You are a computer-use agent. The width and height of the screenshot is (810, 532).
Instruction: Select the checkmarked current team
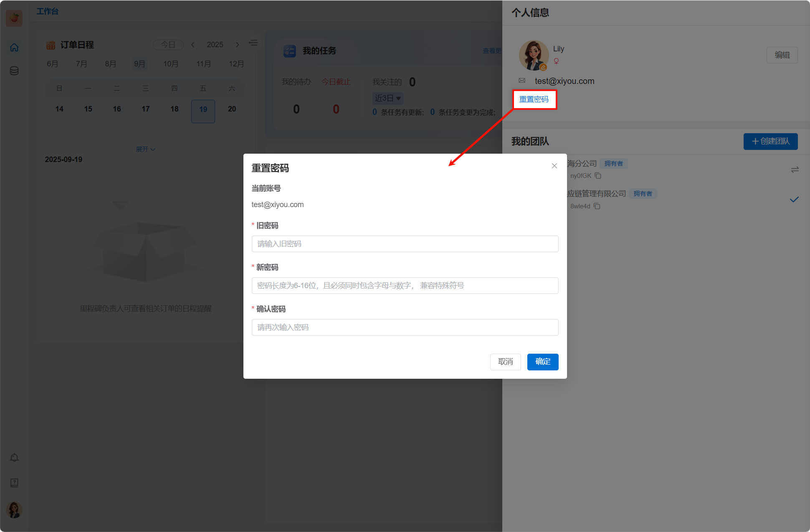794,200
